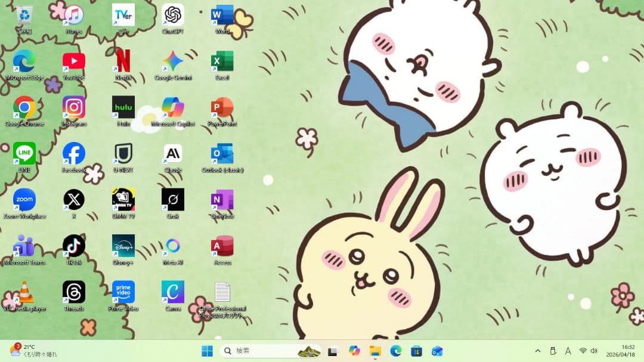This screenshot has height=362, width=644.
Task: Click the USB device tray icon
Action: pos(553,351)
